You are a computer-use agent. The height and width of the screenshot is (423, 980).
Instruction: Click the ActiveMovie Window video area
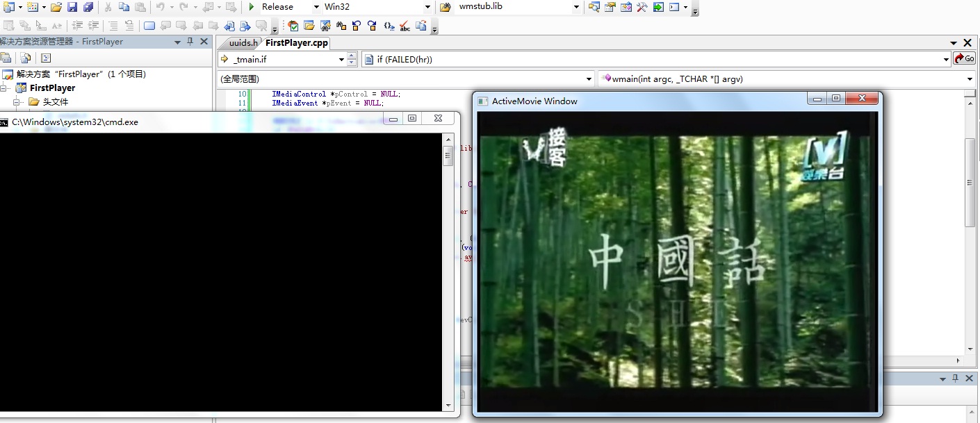click(675, 263)
